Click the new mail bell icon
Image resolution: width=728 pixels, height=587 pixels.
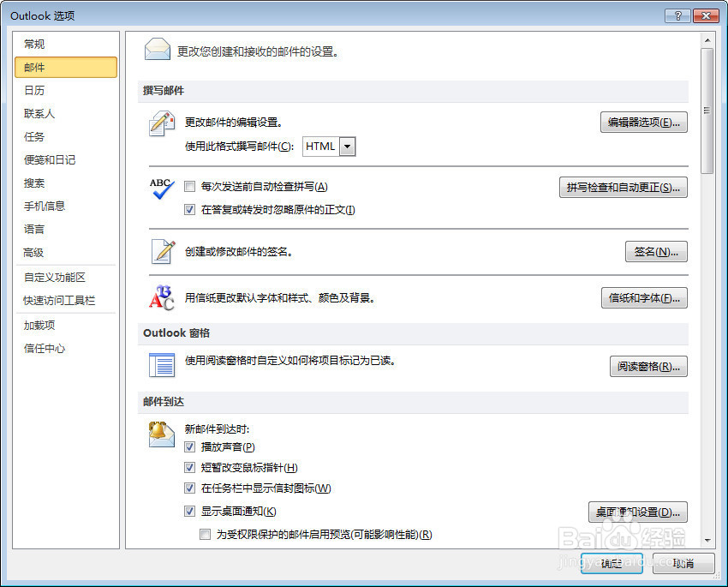[x=161, y=434]
